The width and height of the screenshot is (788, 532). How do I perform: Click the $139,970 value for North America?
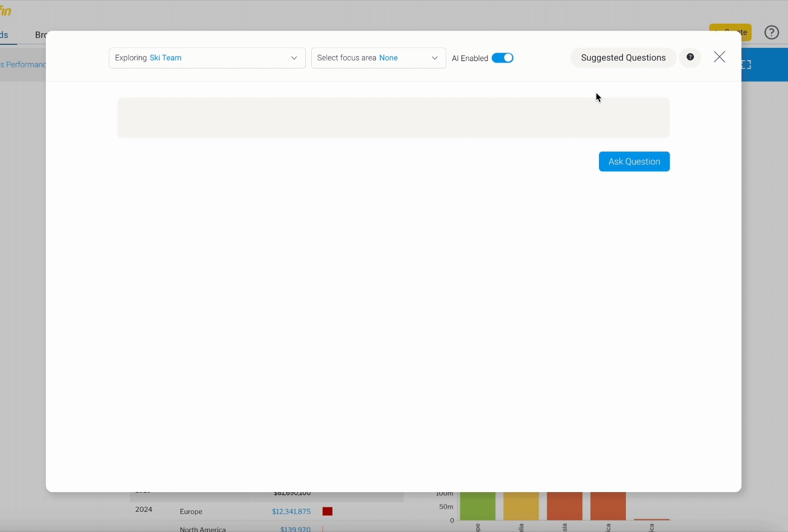point(295,529)
